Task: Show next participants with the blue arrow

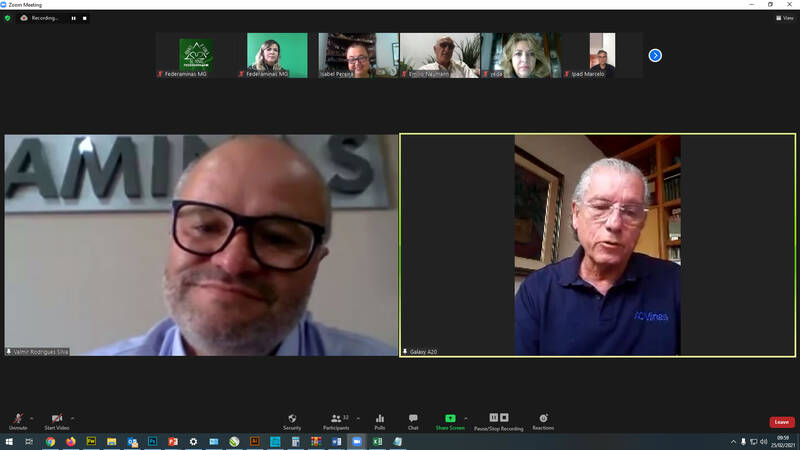Action: pos(655,55)
